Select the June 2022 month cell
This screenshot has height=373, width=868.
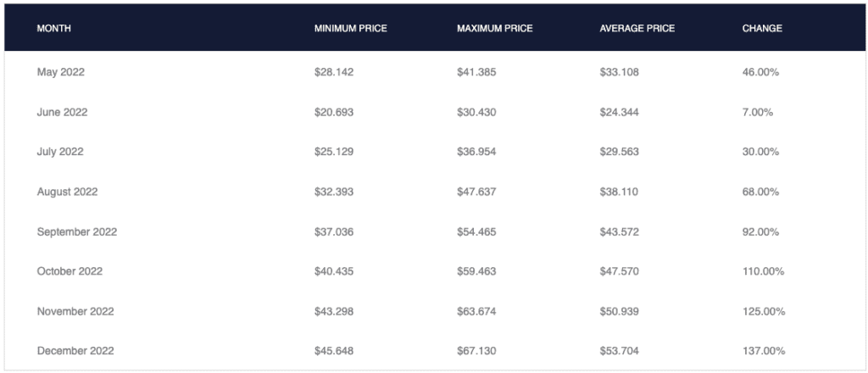[x=62, y=113]
